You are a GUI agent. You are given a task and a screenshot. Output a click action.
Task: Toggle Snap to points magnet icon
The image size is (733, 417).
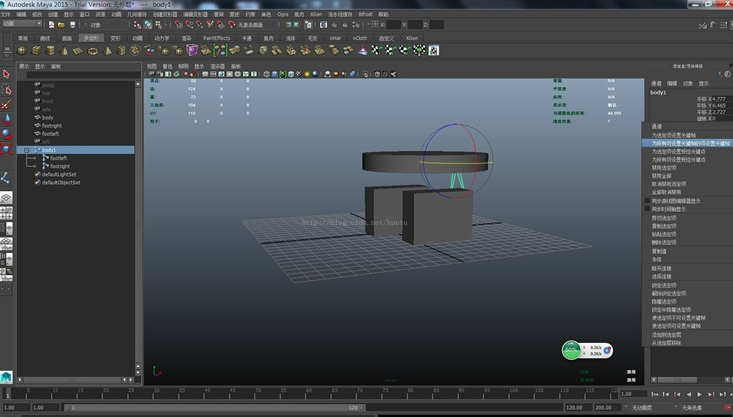200,24
